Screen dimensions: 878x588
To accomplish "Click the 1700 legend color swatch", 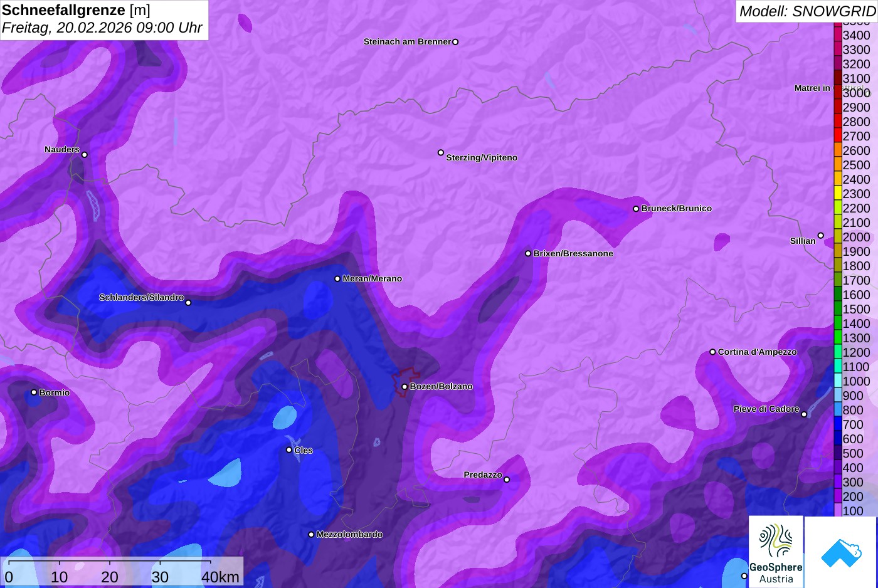I will coord(838,280).
